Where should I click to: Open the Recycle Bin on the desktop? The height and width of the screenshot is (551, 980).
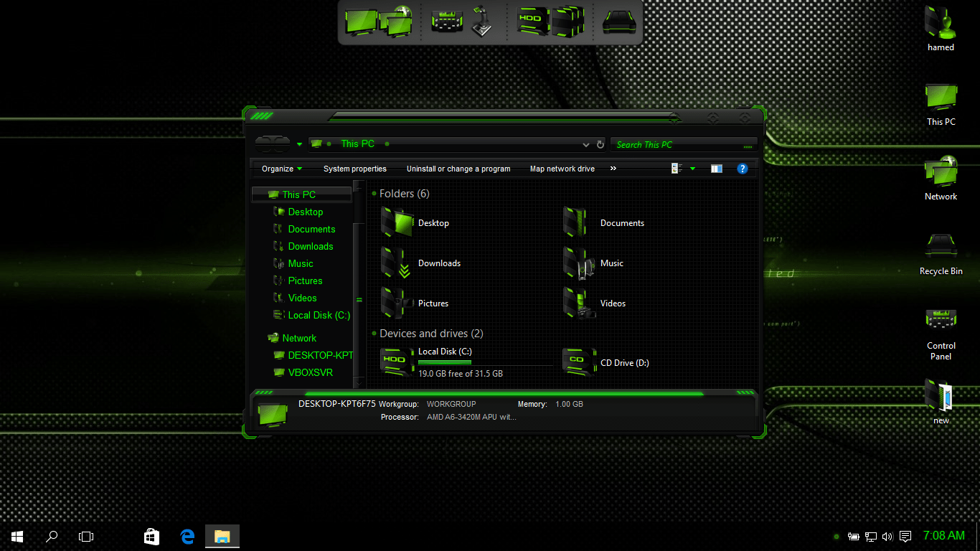click(941, 248)
